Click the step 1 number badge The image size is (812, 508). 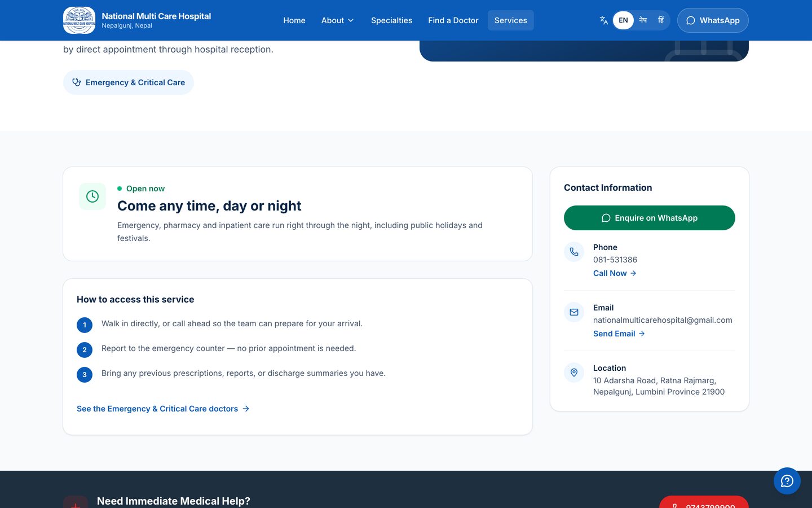pos(85,325)
